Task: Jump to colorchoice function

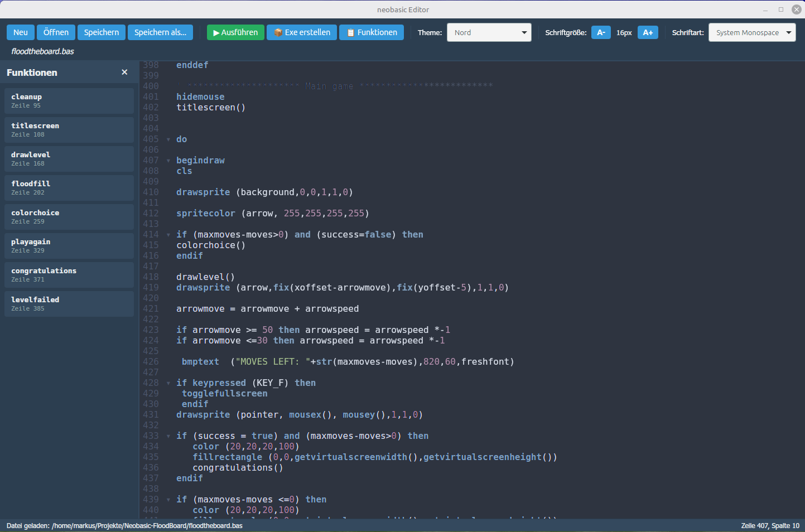Action: pyautogui.click(x=69, y=217)
